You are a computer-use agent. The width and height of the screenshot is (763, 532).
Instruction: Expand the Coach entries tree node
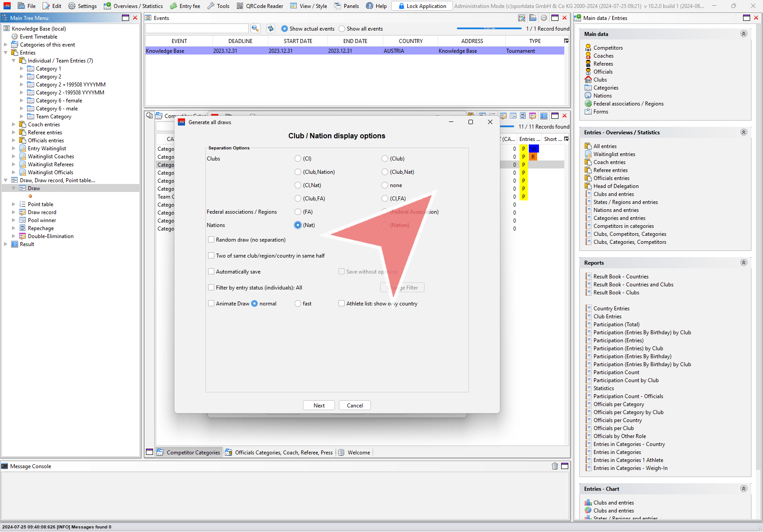pos(14,125)
